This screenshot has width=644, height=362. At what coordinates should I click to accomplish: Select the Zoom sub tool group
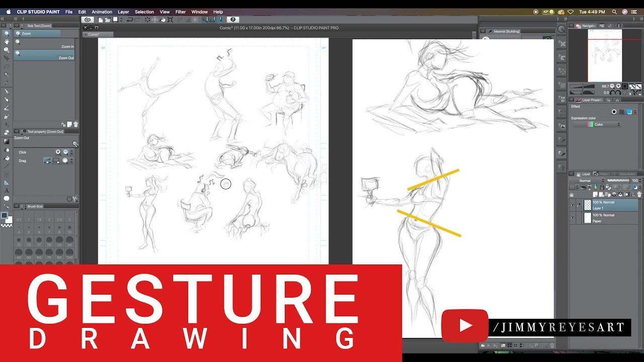tap(37, 34)
